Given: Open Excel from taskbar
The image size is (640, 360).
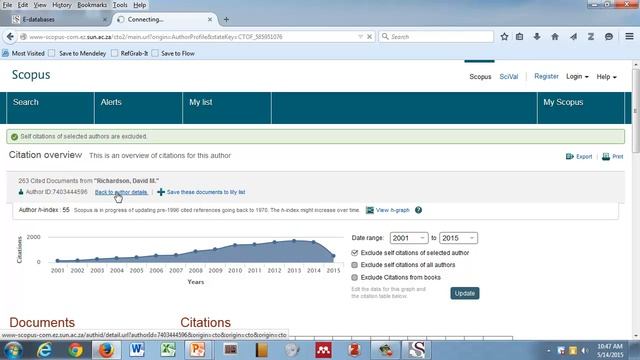Looking at the screenshot, I should pos(167,350).
